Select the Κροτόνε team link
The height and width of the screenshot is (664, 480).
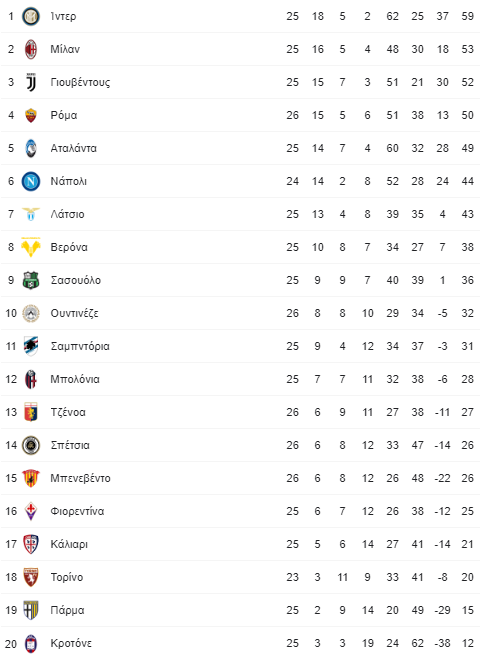pos(71,643)
